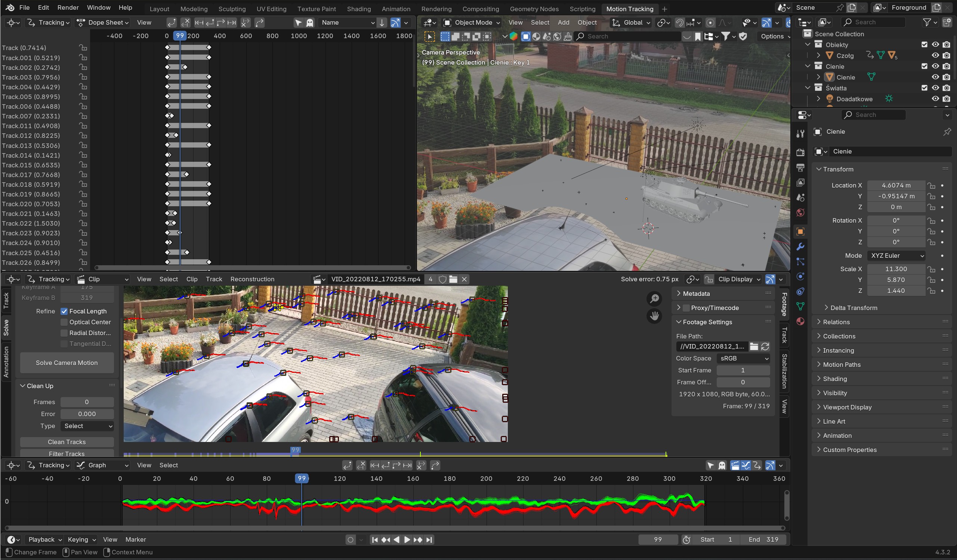Enable Optical Center refine checkbox
This screenshot has width=957, height=560.
(64, 322)
